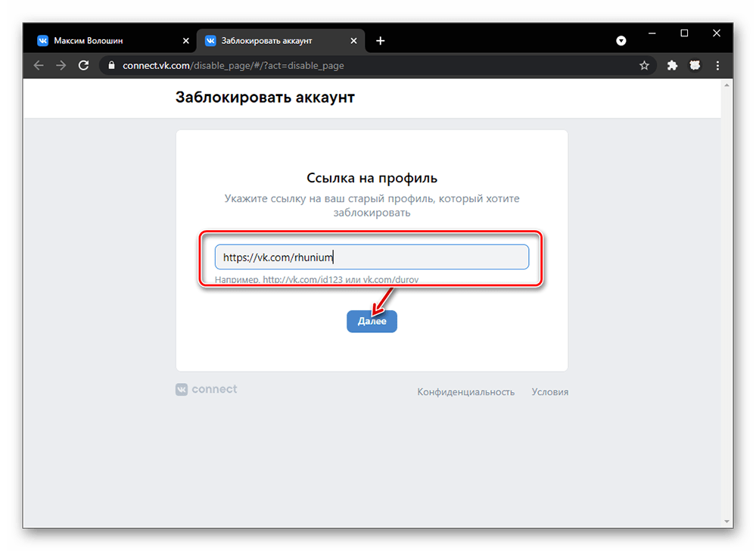Close the Максим Волошин tab
The height and width of the screenshot is (551, 756).
pos(186,41)
